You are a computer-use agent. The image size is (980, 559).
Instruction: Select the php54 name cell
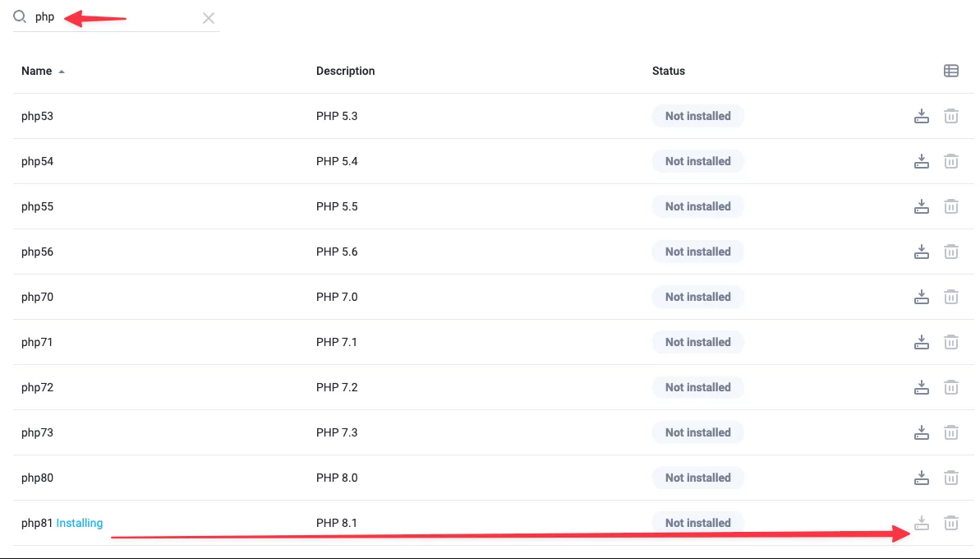38,161
